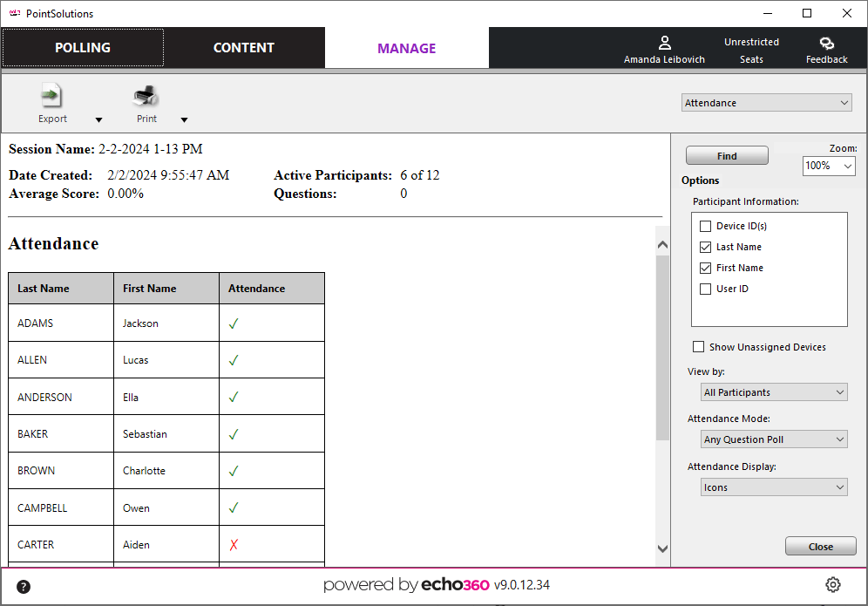Click the BAKER last name cell
The width and height of the screenshot is (868, 606).
pos(61,433)
